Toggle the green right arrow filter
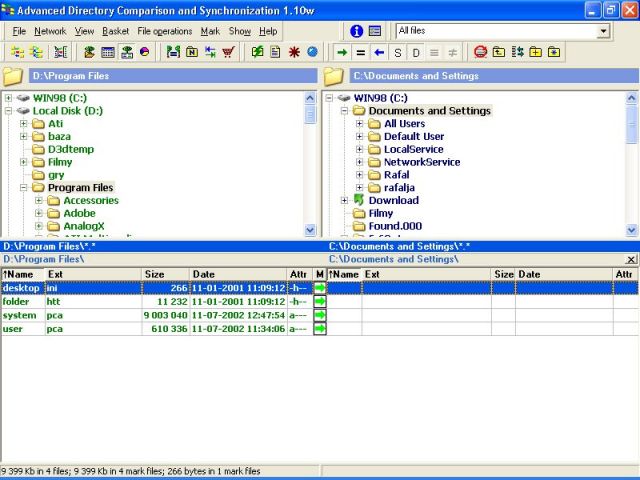Viewport: 640px width, 480px height. [x=342, y=52]
